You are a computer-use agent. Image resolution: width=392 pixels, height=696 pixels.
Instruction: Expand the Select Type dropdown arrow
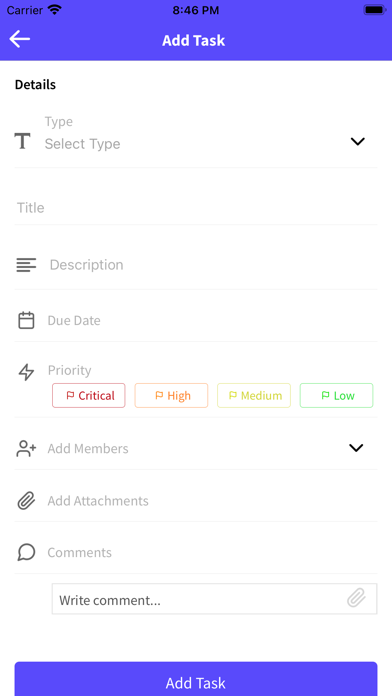coord(357,142)
